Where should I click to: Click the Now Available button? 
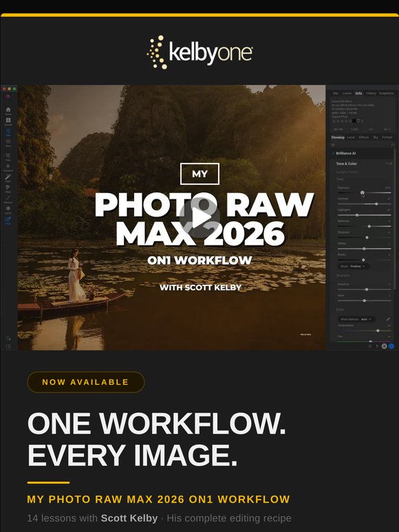pos(85,382)
